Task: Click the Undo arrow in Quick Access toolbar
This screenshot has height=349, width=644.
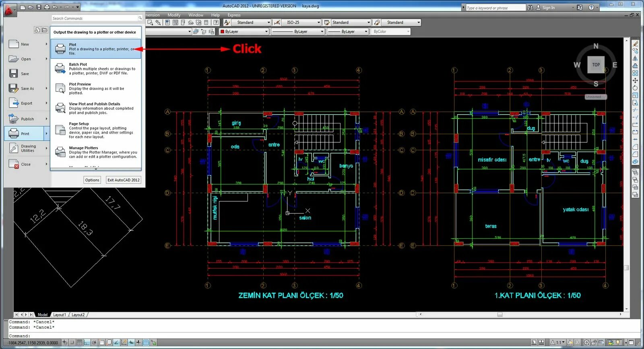Action: tap(55, 7)
